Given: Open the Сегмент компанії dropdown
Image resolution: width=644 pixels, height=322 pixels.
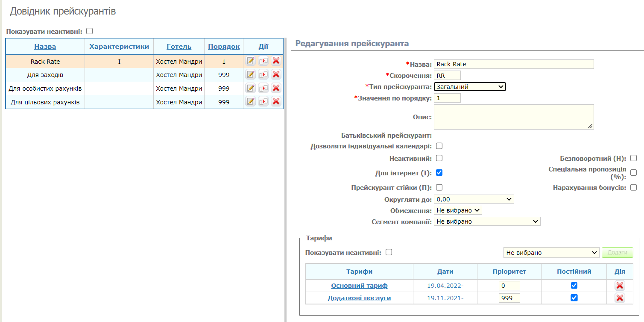Looking at the screenshot, I should click(487, 222).
